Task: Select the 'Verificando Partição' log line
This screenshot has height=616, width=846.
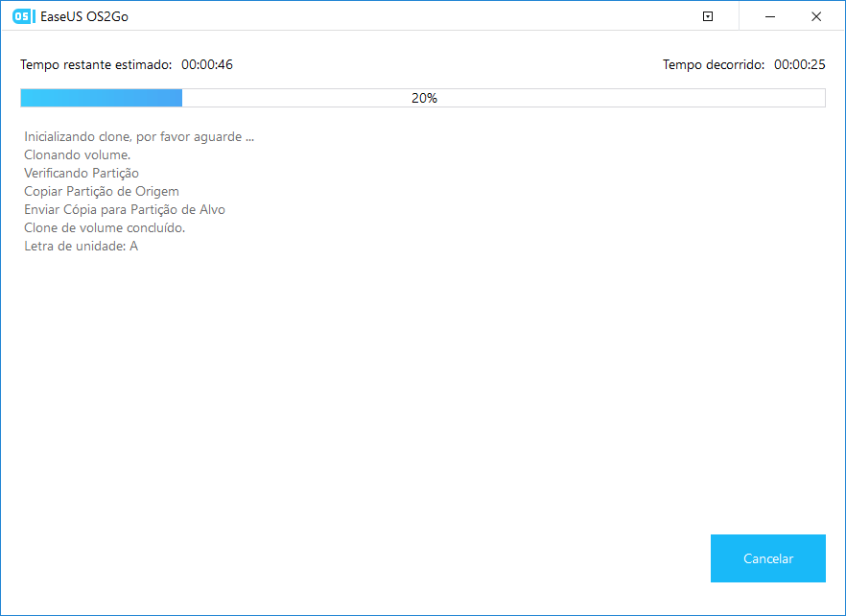Action: click(82, 174)
